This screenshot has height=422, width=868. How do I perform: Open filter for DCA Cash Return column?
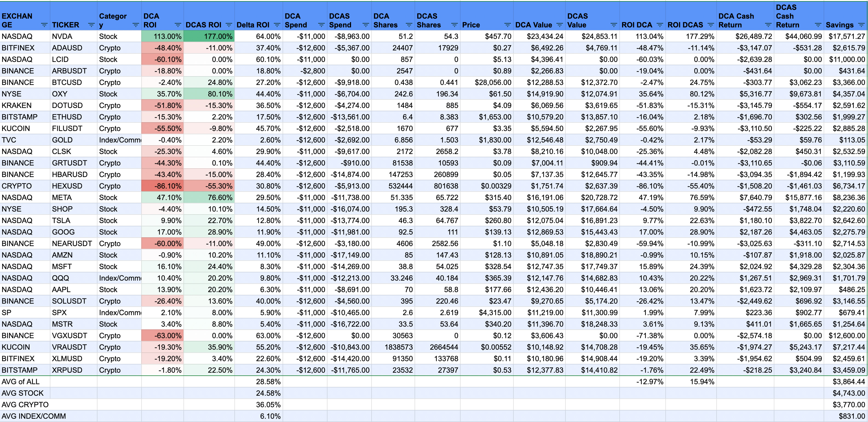[768, 25]
